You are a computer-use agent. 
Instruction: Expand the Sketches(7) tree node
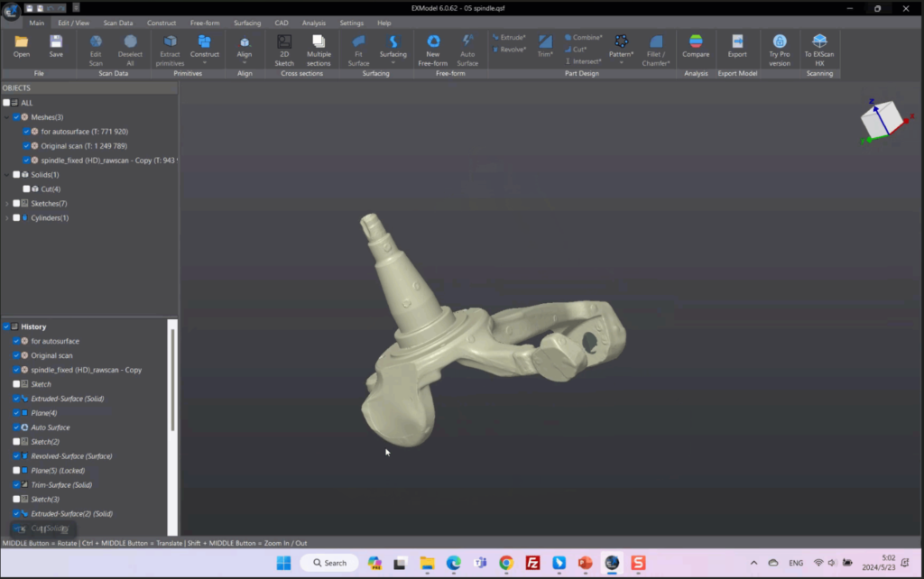(7, 204)
